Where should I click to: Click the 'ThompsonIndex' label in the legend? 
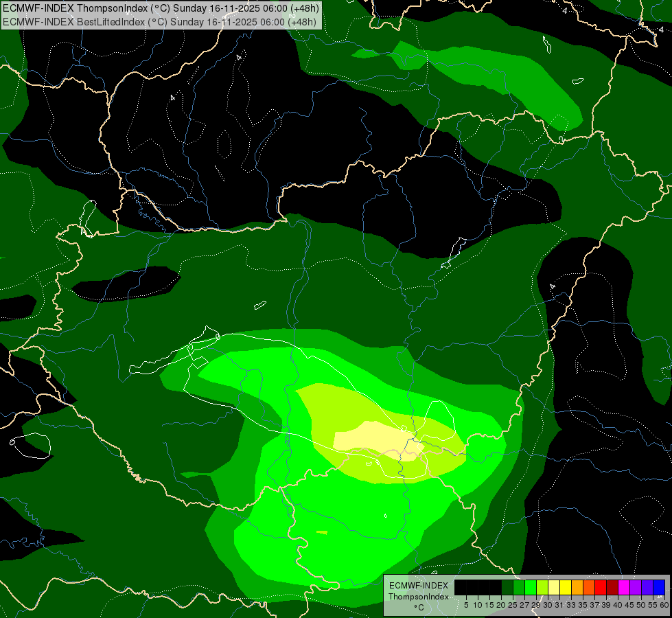pos(419,597)
